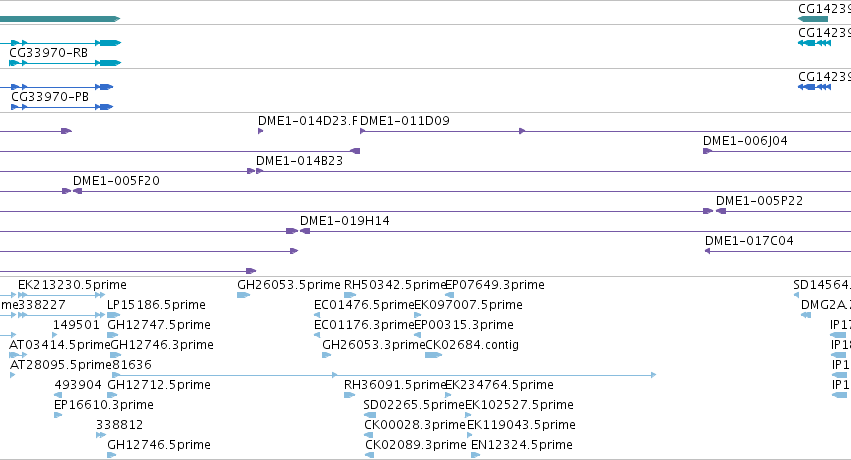This screenshot has height=460, width=851.
Task: Select the EK213230.5prime EST label
Action: [72, 285]
